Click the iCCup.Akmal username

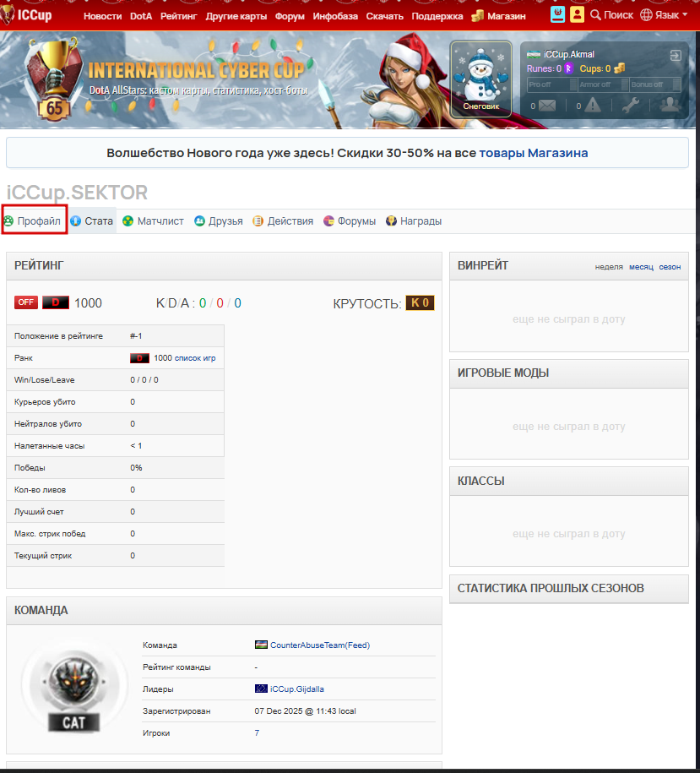568,54
